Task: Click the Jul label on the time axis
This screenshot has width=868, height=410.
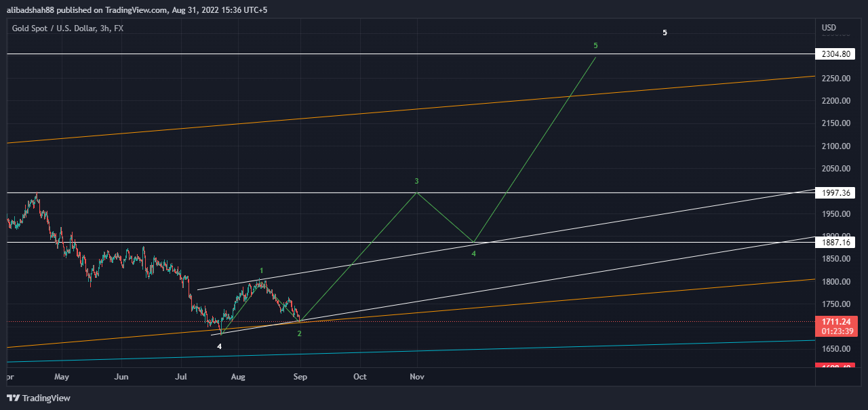Action: click(181, 376)
